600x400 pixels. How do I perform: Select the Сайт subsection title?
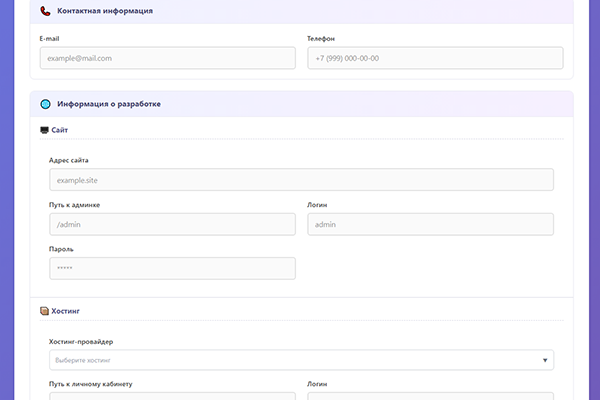pyautogui.click(x=60, y=130)
